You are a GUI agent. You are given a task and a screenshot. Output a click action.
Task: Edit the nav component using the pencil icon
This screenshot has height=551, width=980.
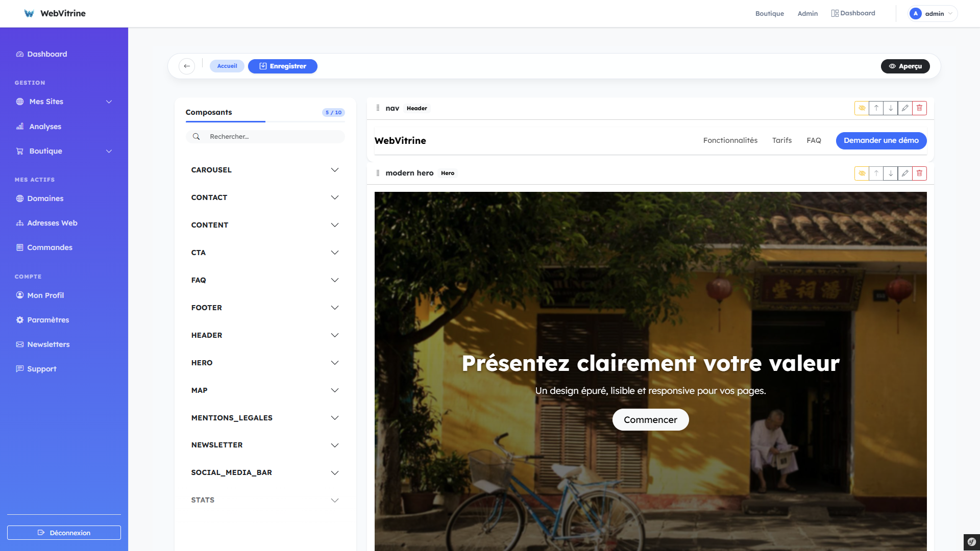pyautogui.click(x=904, y=108)
